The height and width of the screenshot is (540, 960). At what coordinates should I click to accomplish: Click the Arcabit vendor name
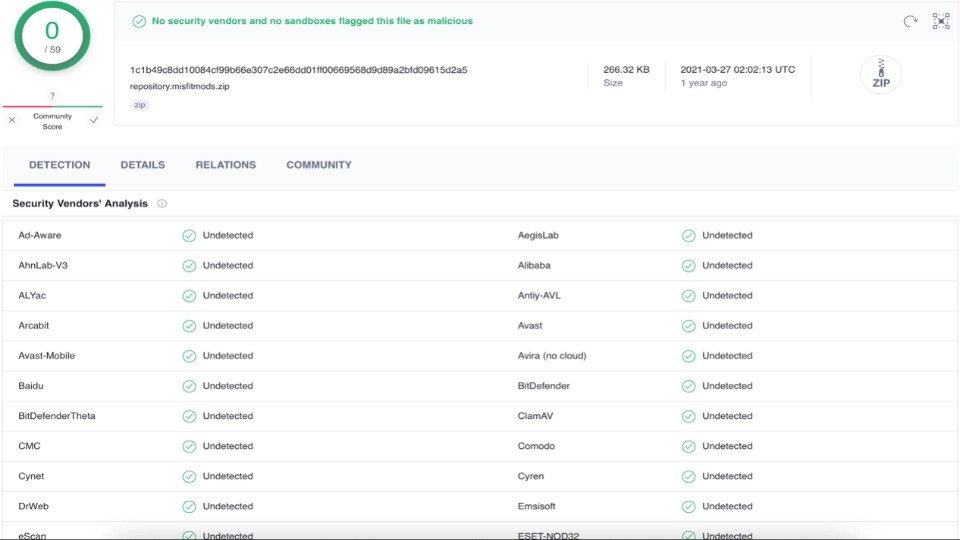pyautogui.click(x=34, y=325)
